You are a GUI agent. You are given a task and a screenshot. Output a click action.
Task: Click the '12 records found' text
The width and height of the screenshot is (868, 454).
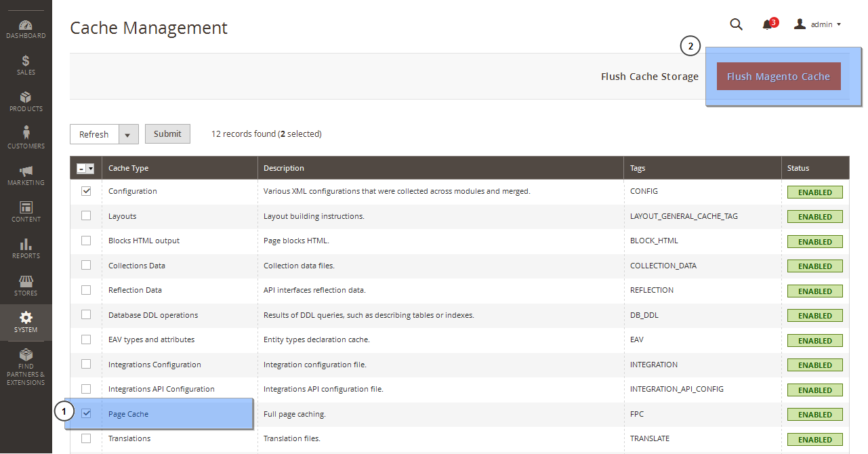coord(266,134)
